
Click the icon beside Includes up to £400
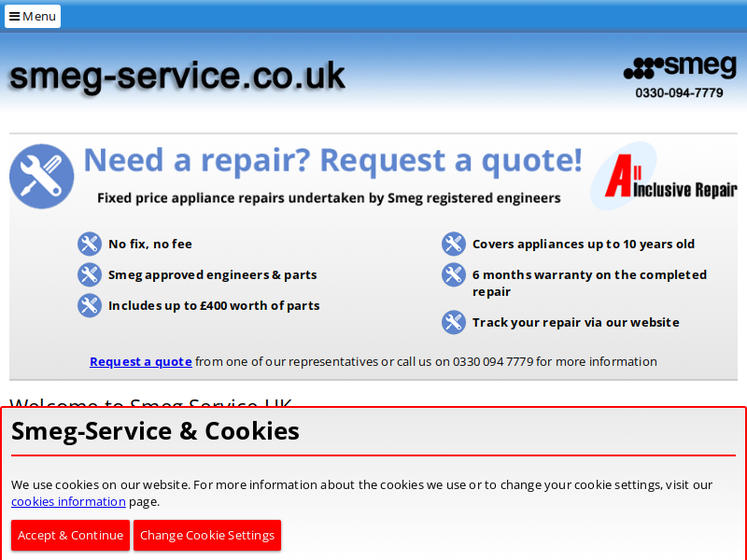90,306
